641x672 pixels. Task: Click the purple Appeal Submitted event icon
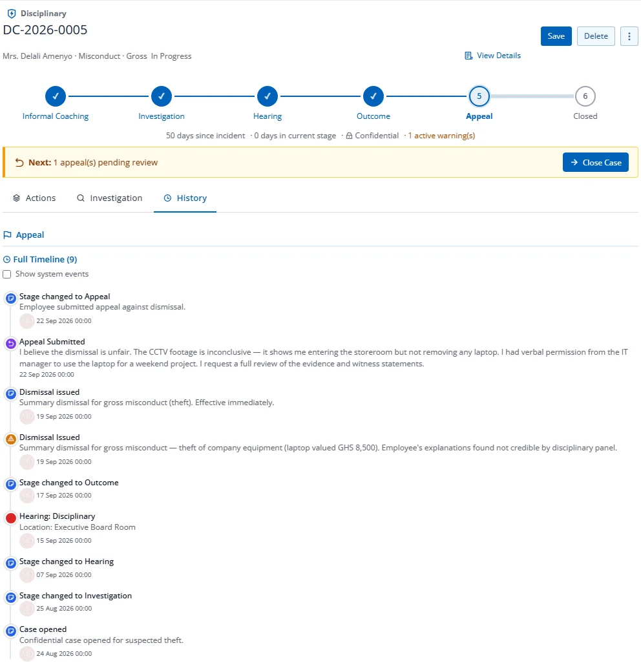[11, 344]
